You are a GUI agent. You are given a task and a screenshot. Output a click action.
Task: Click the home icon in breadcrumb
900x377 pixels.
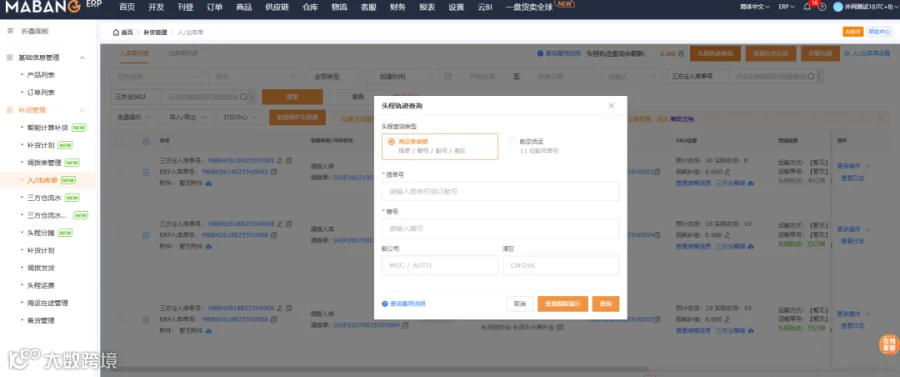[116, 32]
